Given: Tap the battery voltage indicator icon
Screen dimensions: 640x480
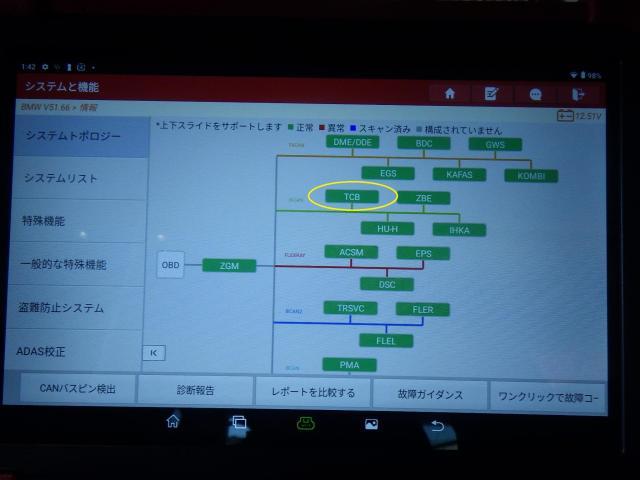Looking at the screenshot, I should click(565, 116).
